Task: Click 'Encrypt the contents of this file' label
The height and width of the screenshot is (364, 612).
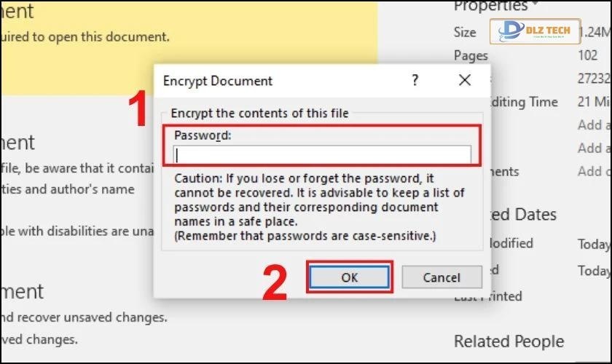Action: [259, 113]
